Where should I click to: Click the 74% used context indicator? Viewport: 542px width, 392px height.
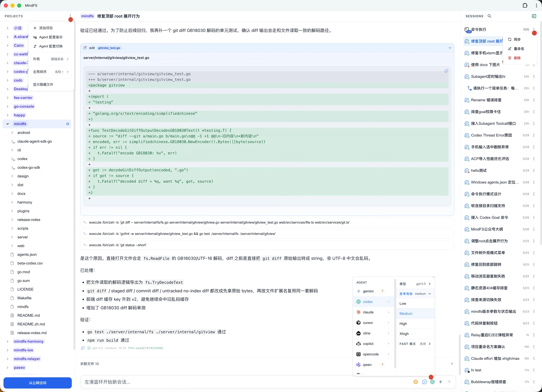[x=145, y=348]
